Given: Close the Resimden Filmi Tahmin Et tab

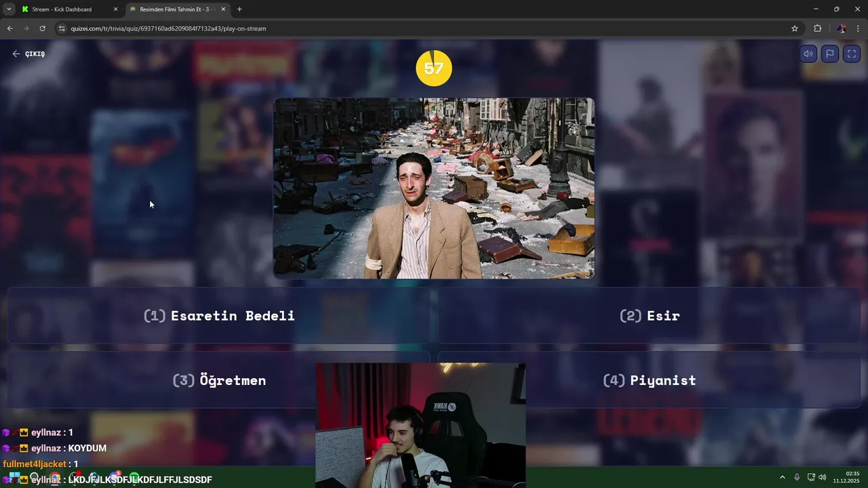Looking at the screenshot, I should (223, 9).
